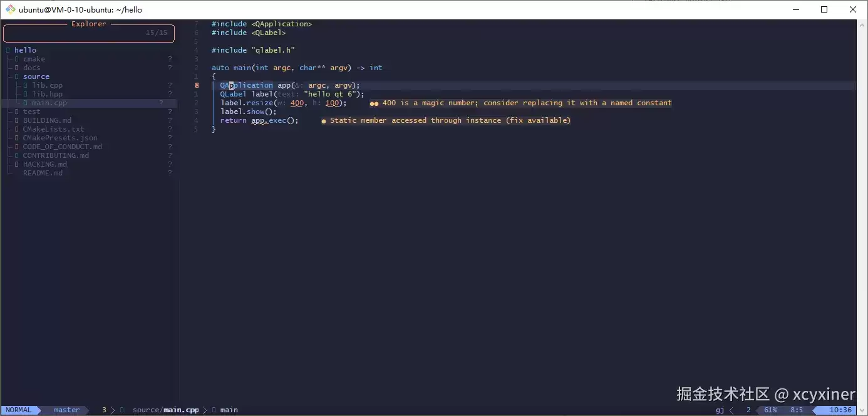The width and height of the screenshot is (868, 416).
Task: Click the terminal app icon in title bar
Action: (x=10, y=9)
